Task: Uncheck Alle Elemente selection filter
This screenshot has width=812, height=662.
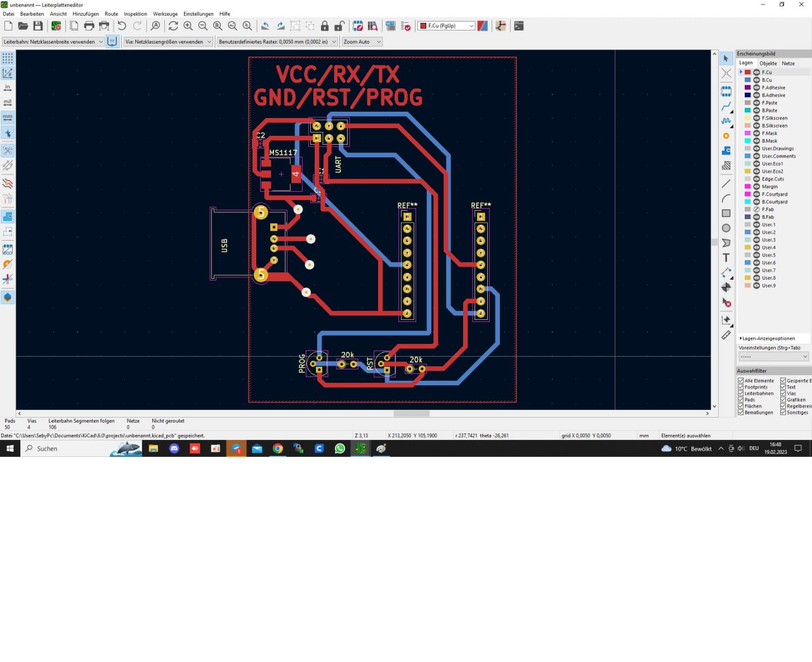Action: tap(740, 381)
